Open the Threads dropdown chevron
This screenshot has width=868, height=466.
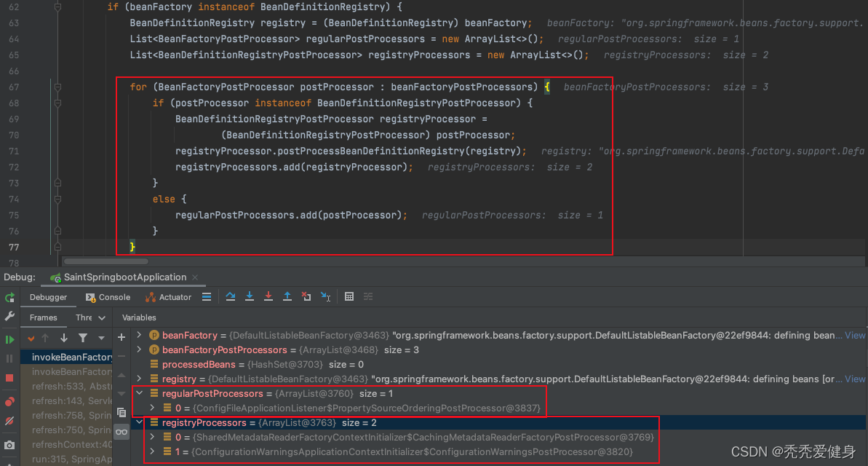click(x=102, y=318)
